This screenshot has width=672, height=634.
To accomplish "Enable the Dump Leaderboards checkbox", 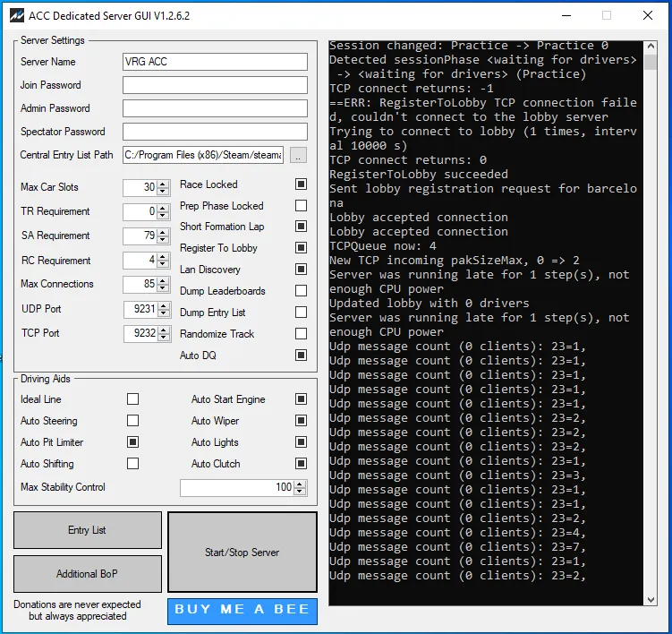I will point(302,291).
